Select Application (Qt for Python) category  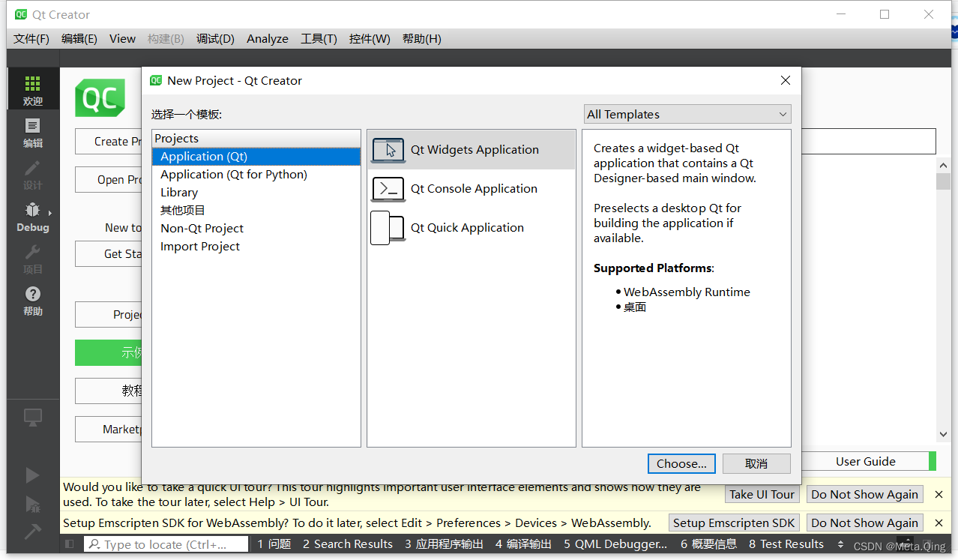tap(256, 174)
